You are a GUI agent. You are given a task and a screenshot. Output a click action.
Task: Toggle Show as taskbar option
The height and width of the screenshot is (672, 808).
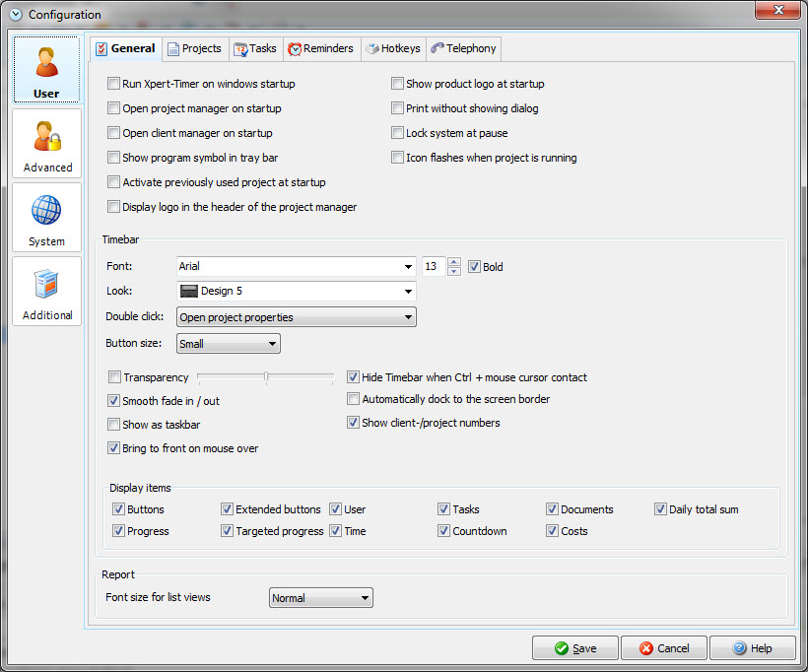(x=114, y=425)
